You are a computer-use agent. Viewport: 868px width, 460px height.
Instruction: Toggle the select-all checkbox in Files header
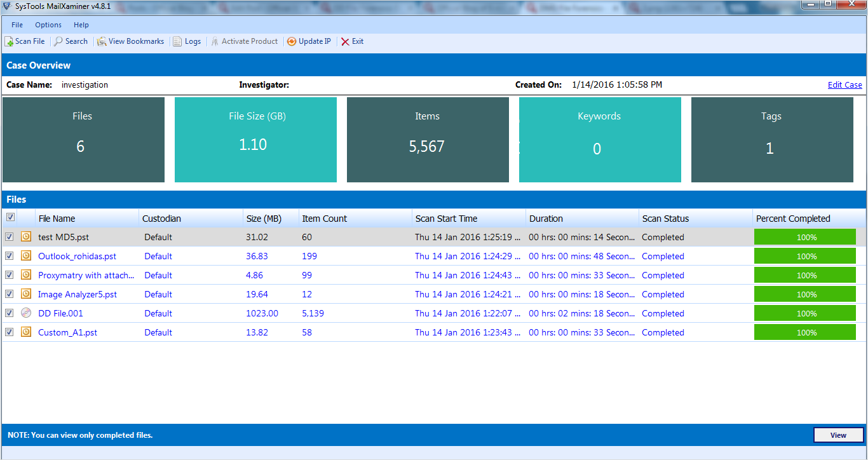point(10,217)
